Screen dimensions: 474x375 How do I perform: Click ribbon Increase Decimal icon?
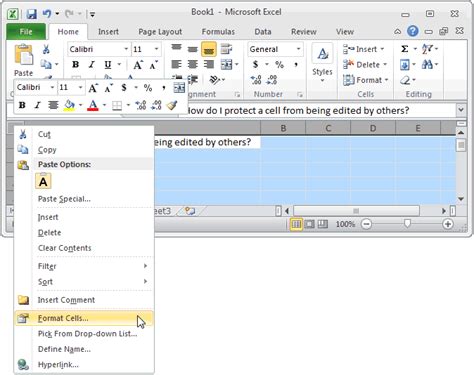(256, 79)
